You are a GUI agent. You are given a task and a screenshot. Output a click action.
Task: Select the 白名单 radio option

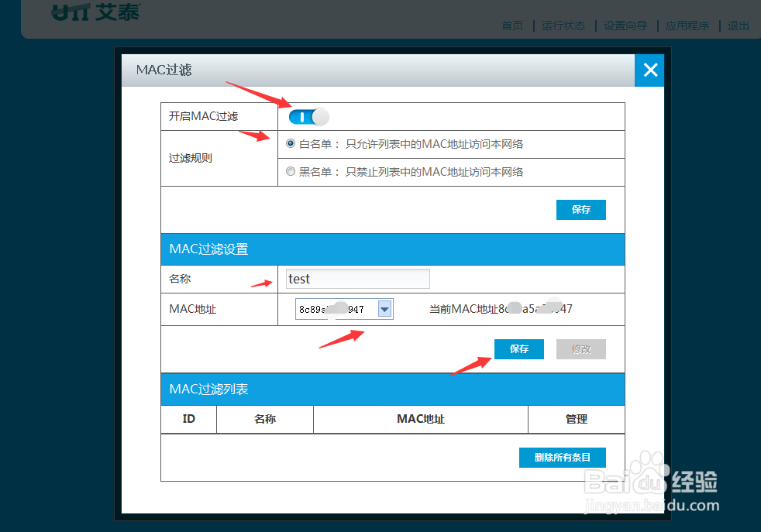(291, 143)
